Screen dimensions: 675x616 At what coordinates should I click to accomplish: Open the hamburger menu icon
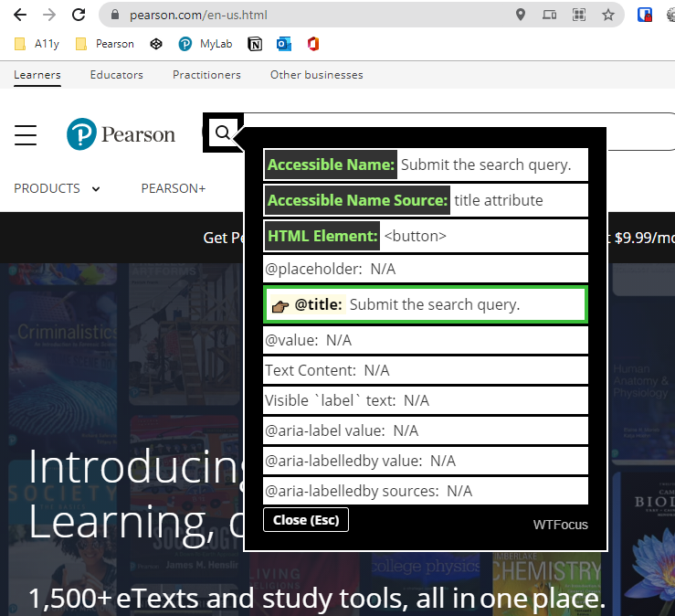(x=26, y=135)
